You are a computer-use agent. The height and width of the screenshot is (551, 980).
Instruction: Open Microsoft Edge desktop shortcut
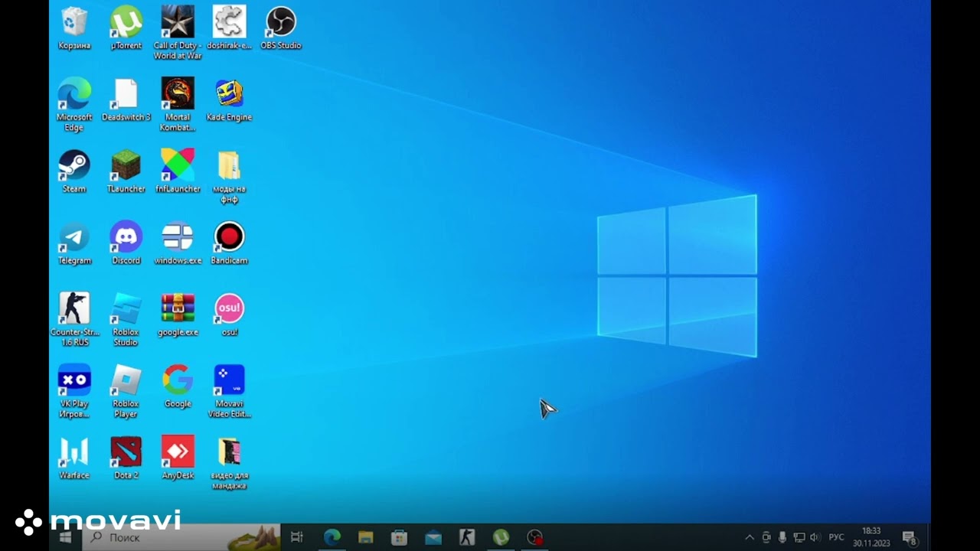[74, 104]
